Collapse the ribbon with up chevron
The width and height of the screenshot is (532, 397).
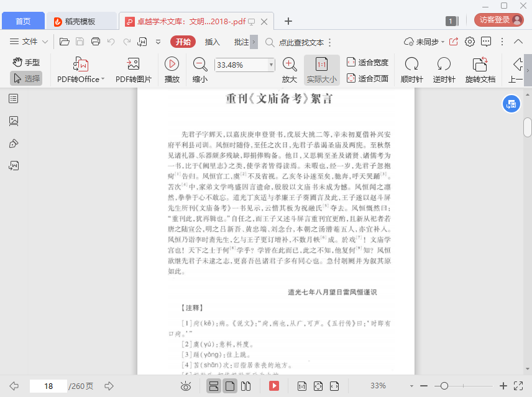point(518,42)
